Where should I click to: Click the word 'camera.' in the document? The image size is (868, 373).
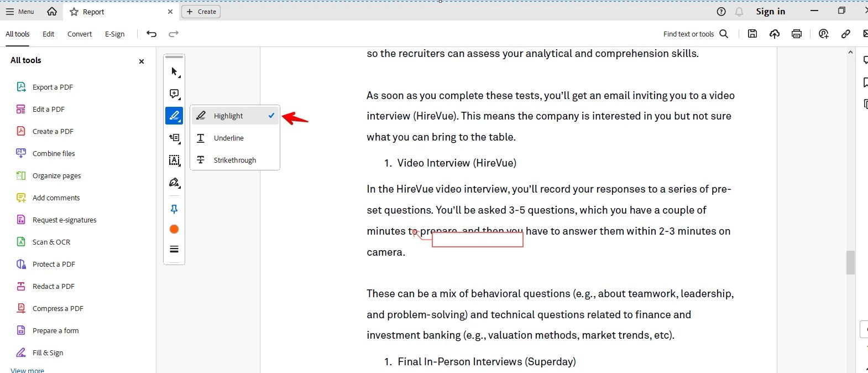(386, 252)
